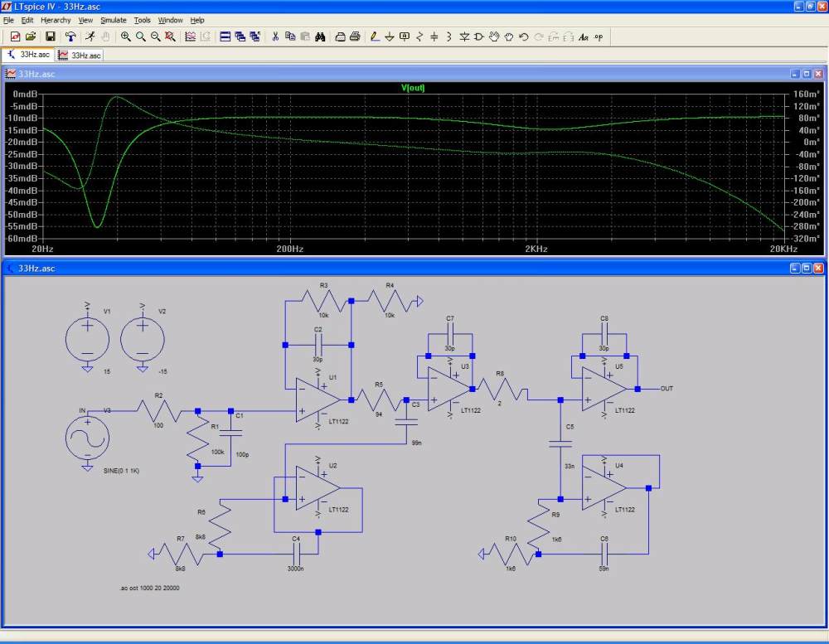Cascade the windows using the toolbar icon
The height and width of the screenshot is (644, 829).
[240, 36]
